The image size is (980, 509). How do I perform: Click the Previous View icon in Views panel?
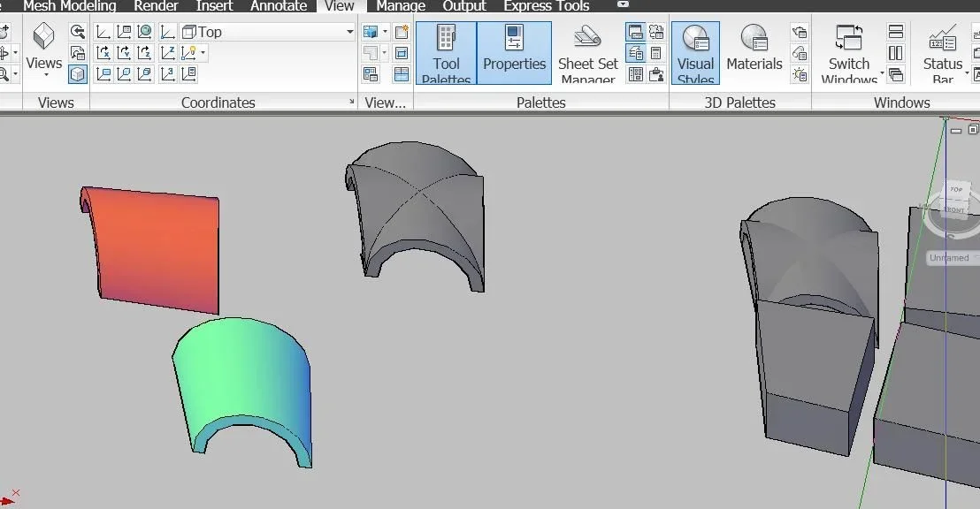click(78, 32)
